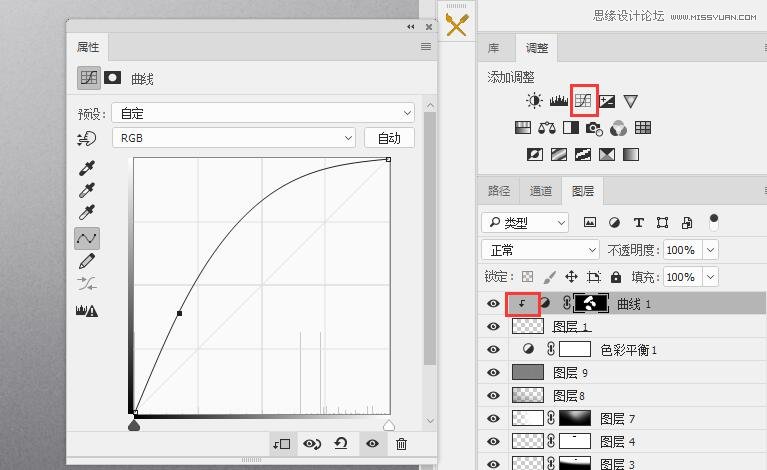Open the Properties panel flyout menu
The image size is (767, 470).
[x=426, y=46]
